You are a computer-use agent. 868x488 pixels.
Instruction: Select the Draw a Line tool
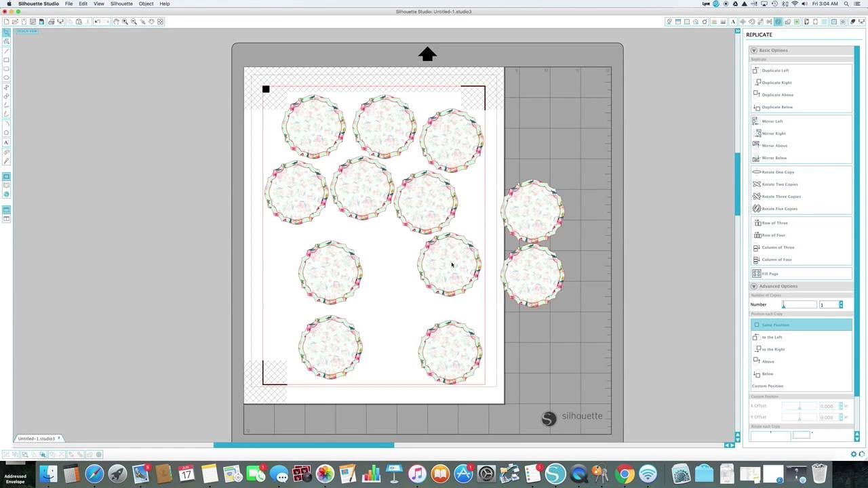tap(6, 51)
